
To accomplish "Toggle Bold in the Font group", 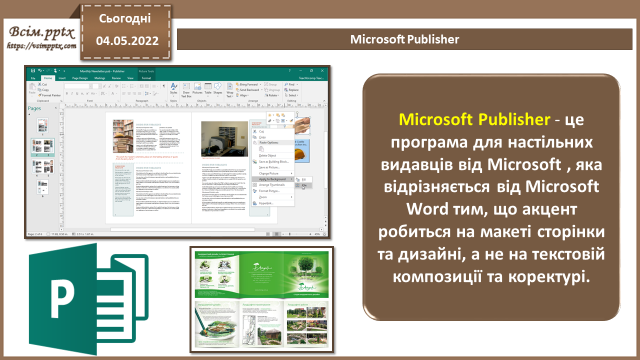I will [67, 94].
